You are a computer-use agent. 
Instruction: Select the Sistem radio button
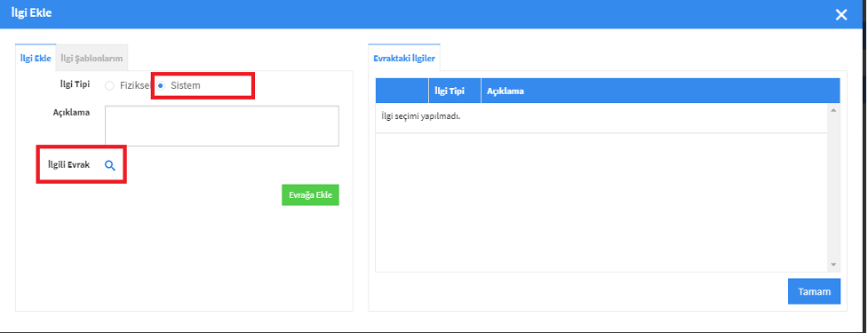[x=161, y=86]
